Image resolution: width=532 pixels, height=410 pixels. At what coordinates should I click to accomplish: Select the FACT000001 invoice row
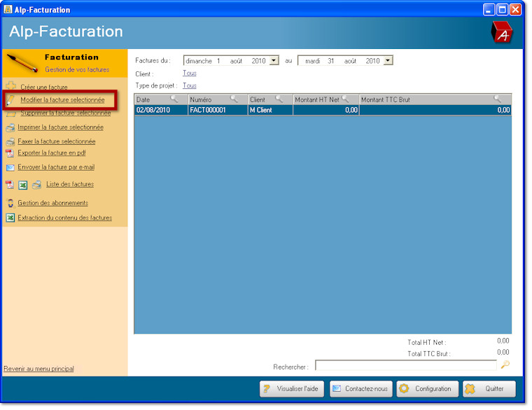tap(322, 110)
